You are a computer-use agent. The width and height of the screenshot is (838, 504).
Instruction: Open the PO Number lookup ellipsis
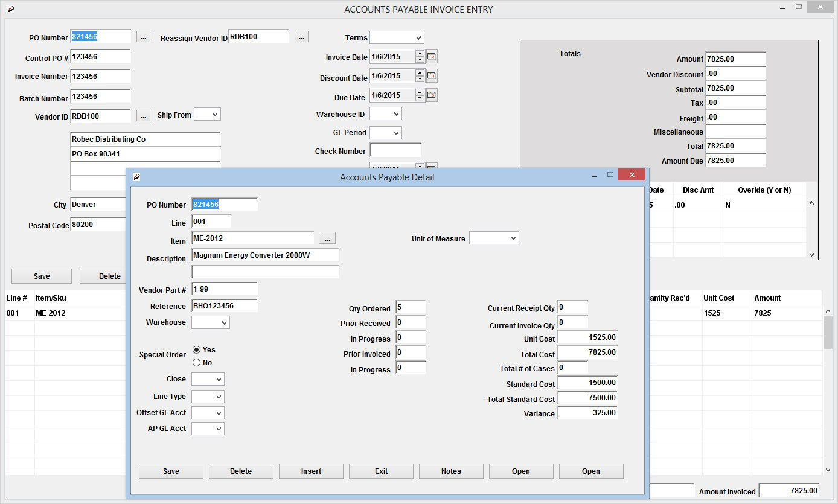tap(143, 36)
